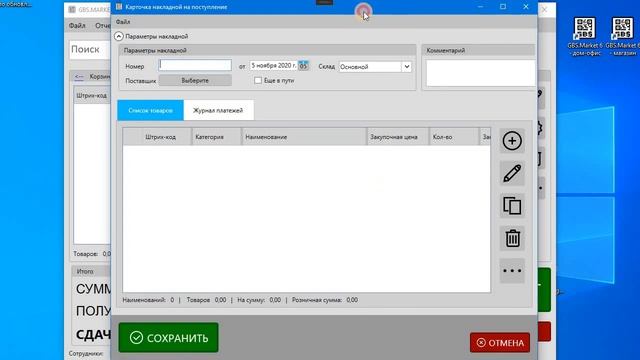
Task: Open the GBS.Market 6 магазин desktop shortcut
Action: 622,36
